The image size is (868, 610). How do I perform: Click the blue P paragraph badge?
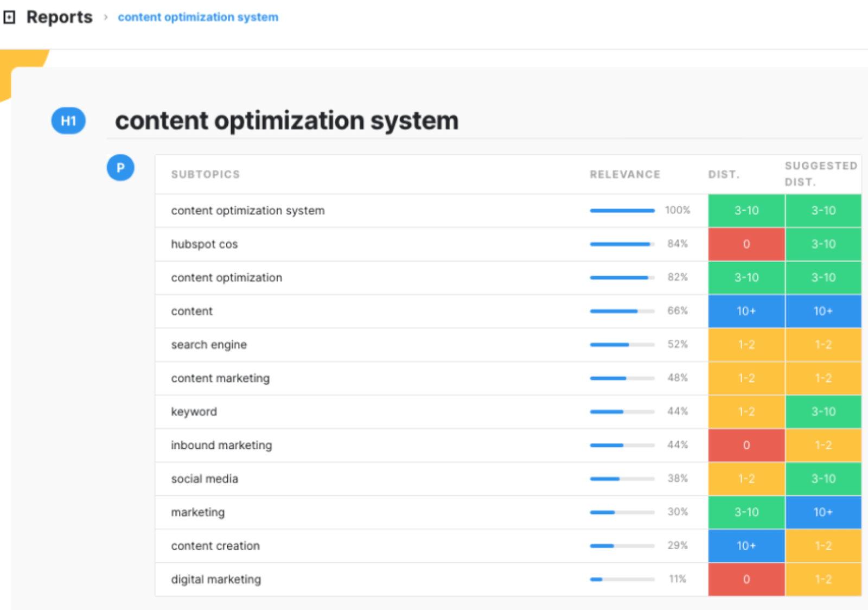click(x=120, y=168)
